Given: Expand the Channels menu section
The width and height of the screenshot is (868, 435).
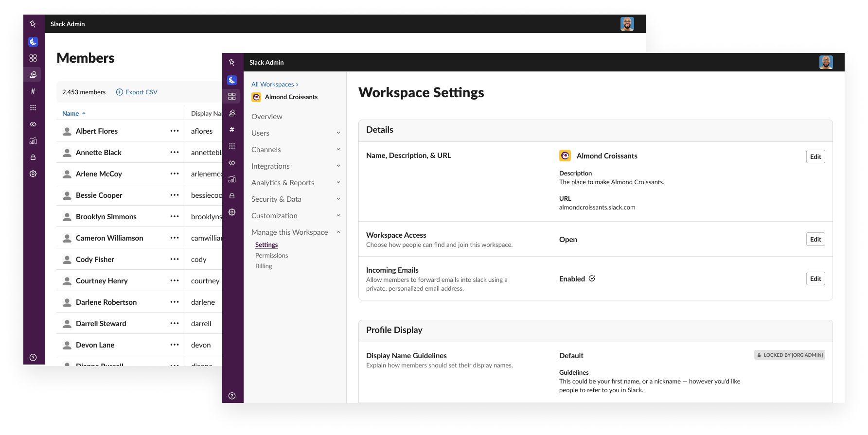Looking at the screenshot, I should point(296,150).
